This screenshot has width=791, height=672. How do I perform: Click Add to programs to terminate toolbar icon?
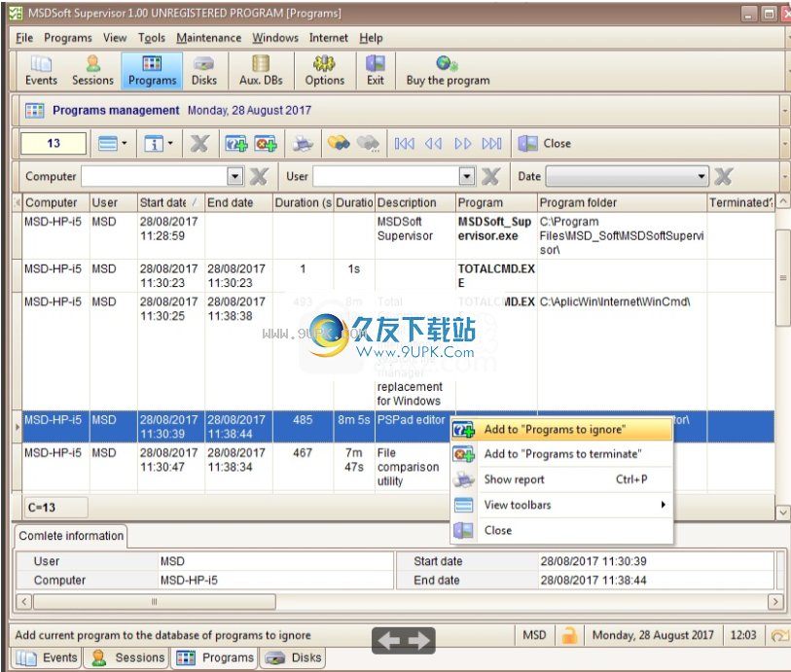[x=266, y=144]
